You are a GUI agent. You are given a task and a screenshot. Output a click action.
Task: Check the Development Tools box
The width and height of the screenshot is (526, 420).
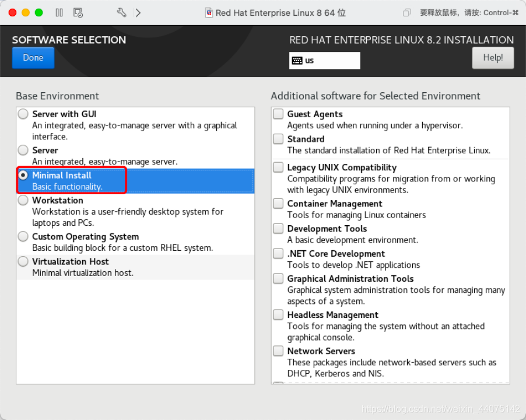pos(278,229)
